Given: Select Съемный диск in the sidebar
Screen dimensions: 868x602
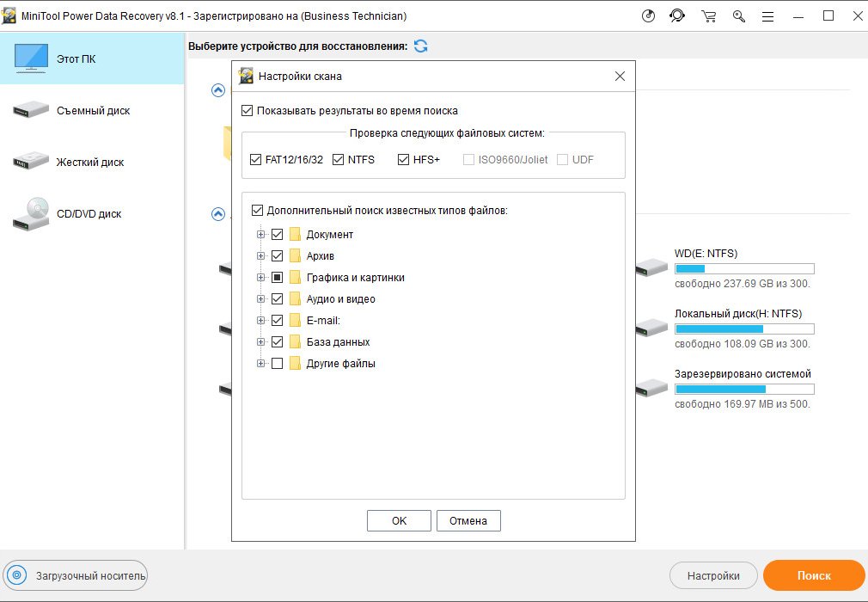Looking at the screenshot, I should [92, 110].
